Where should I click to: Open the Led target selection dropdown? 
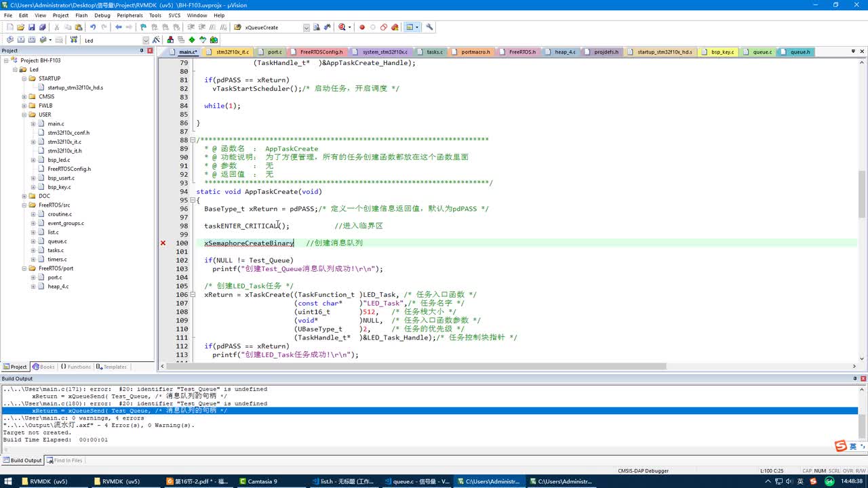(x=146, y=40)
